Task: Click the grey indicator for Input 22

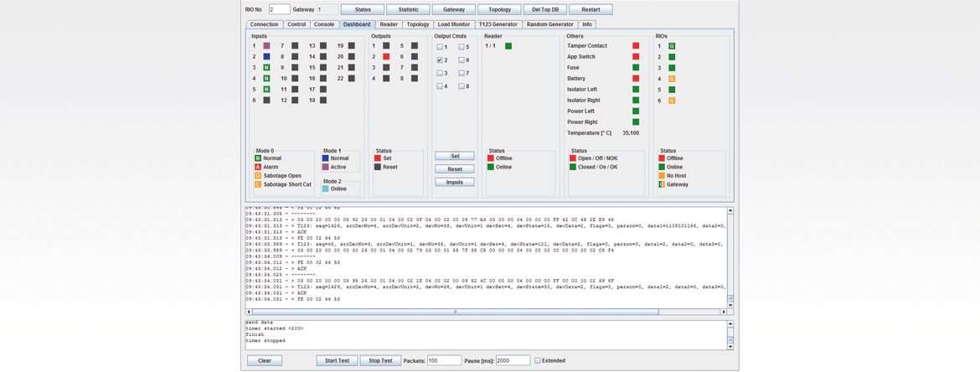Action: (x=352, y=78)
